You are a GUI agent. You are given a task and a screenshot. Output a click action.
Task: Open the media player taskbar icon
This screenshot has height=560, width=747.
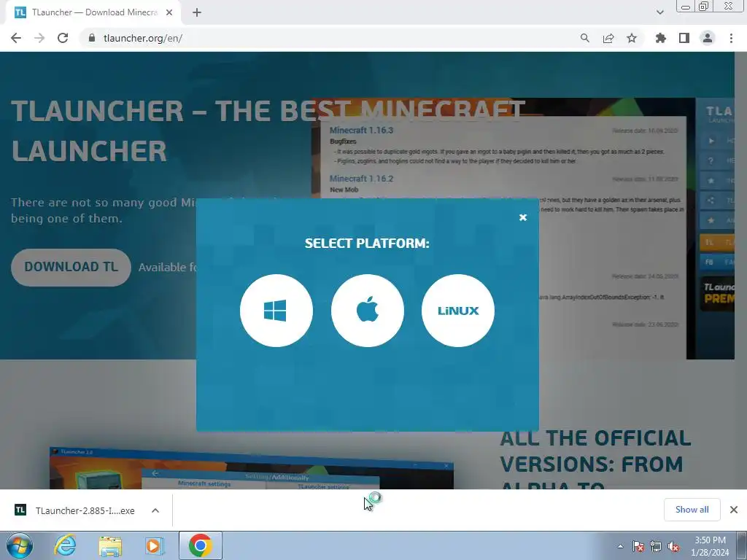[x=155, y=545]
